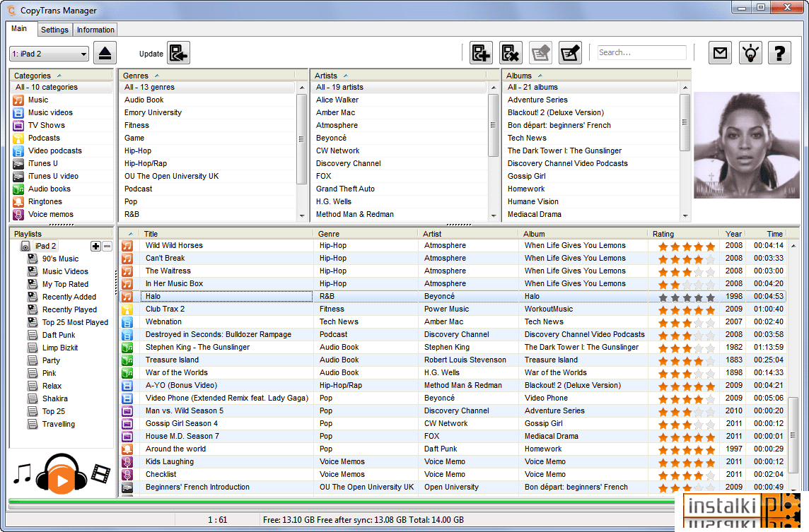Select All - 19 artists entry
This screenshot has height=532, width=809.
click(x=400, y=87)
